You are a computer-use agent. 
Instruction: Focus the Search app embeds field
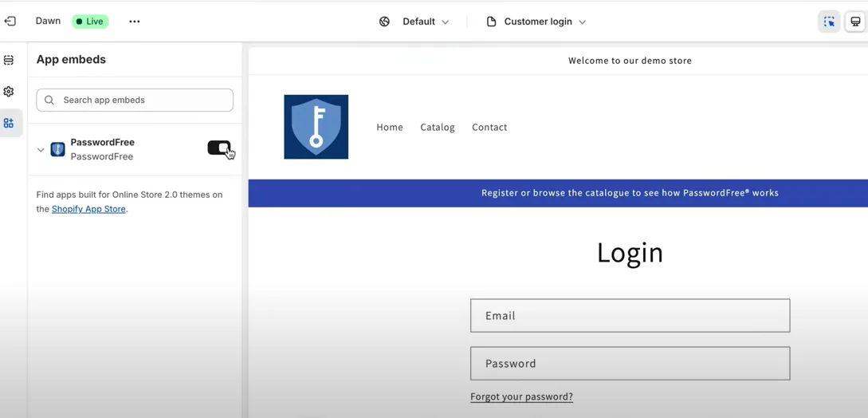point(135,101)
